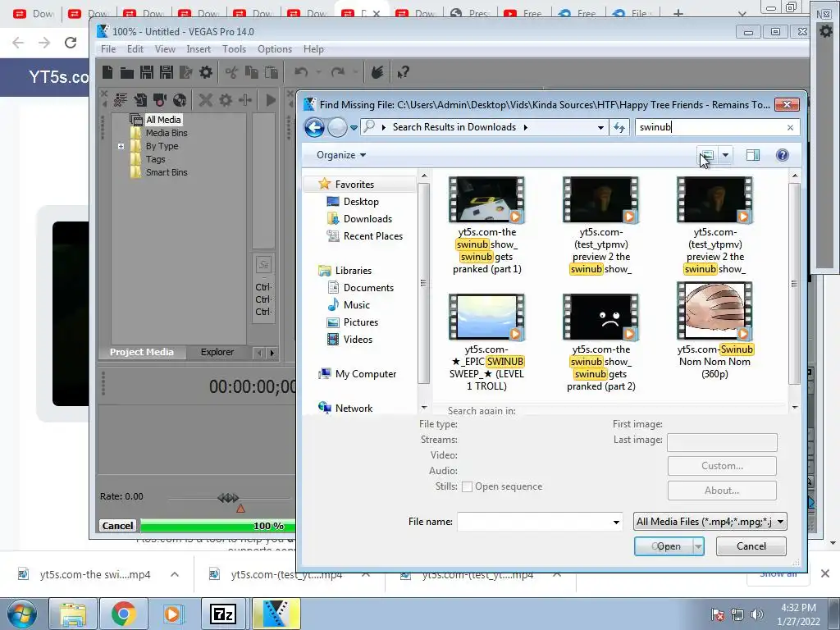840x630 pixels.
Task: Click the 7-Zip icon in taskbar
Action: pyautogui.click(x=223, y=614)
